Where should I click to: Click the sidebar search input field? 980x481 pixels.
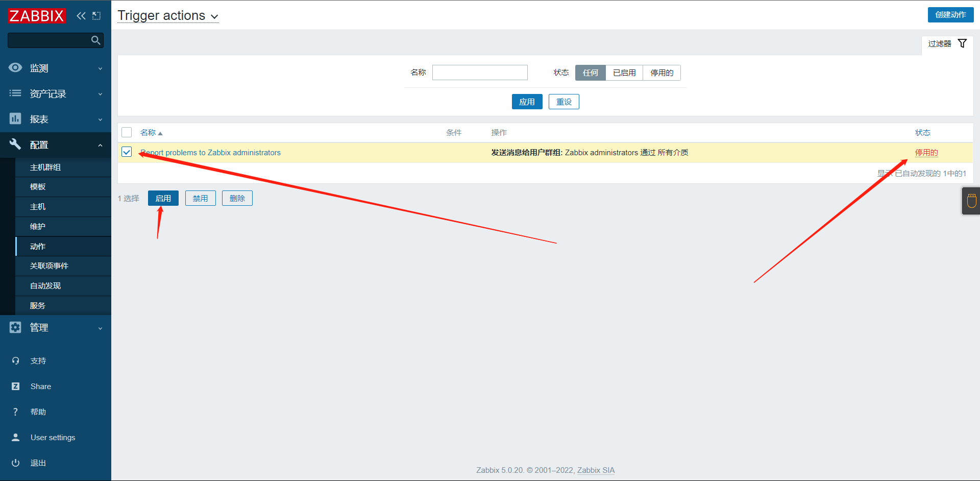coord(56,40)
